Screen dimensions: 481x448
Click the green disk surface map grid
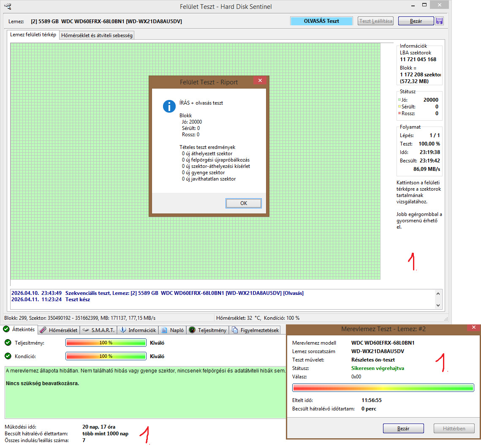(x=196, y=161)
